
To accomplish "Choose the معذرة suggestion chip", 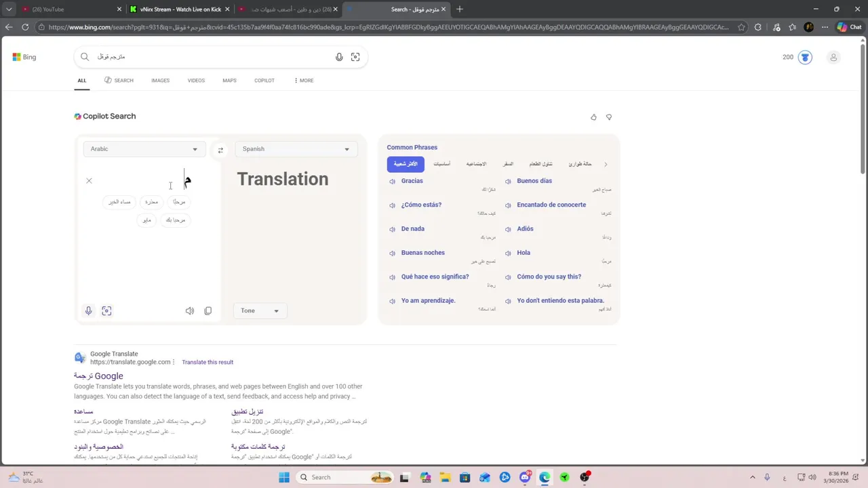I will (x=151, y=202).
